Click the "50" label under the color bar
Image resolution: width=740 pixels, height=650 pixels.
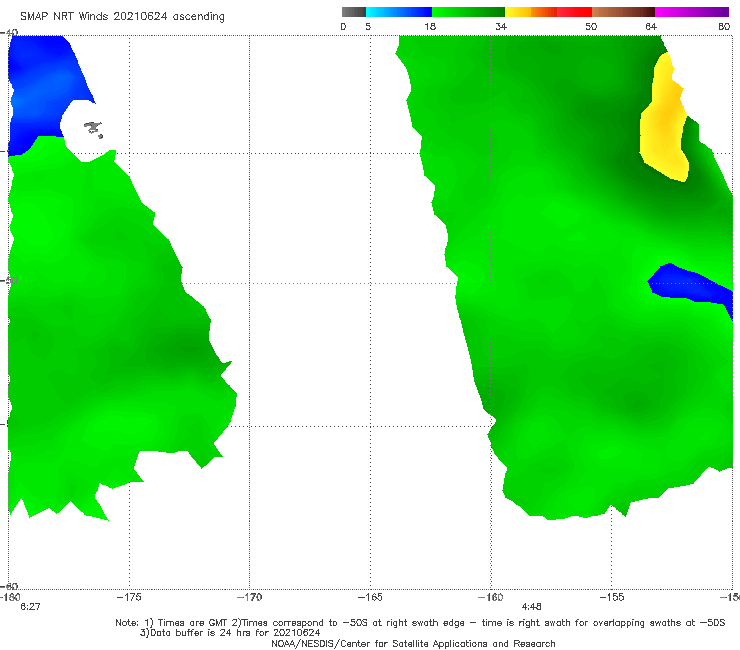coord(591,27)
